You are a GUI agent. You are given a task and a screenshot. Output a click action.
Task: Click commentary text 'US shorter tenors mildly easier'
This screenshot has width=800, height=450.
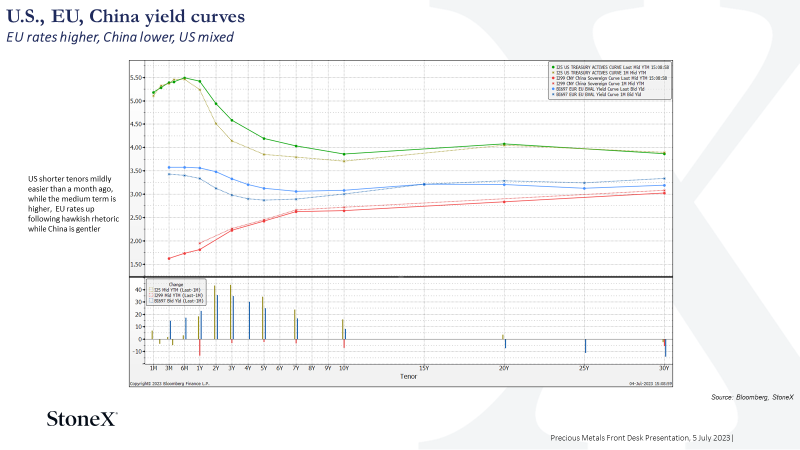click(73, 204)
